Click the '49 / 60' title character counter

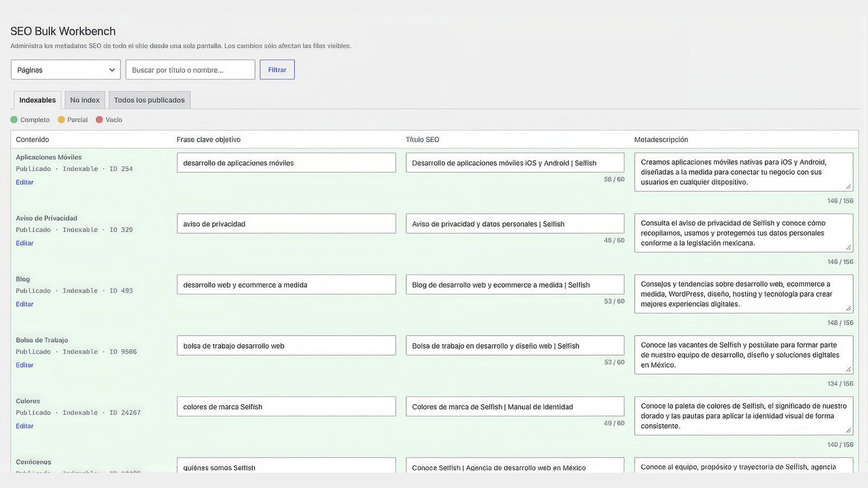tap(614, 423)
